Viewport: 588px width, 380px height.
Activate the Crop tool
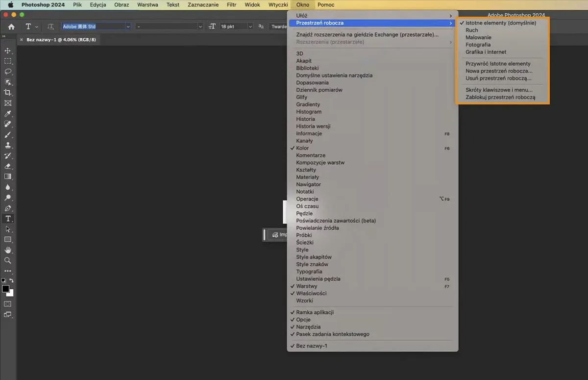click(x=8, y=92)
